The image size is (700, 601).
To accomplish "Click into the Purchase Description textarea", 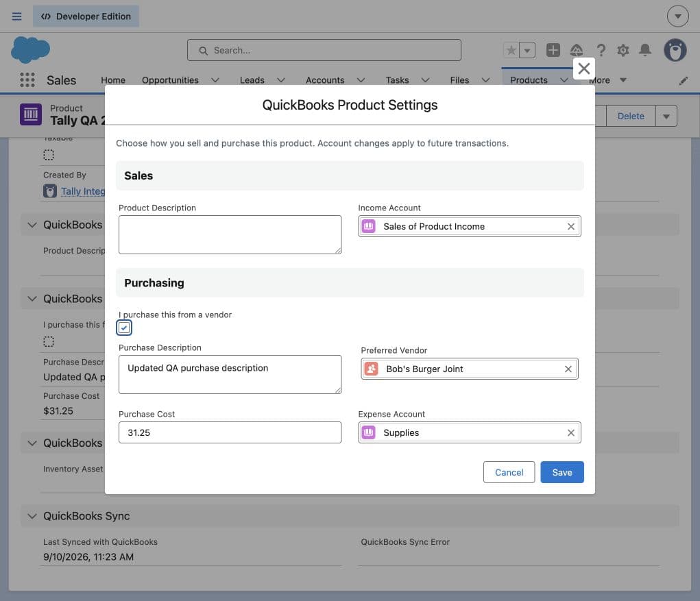I will tap(230, 374).
